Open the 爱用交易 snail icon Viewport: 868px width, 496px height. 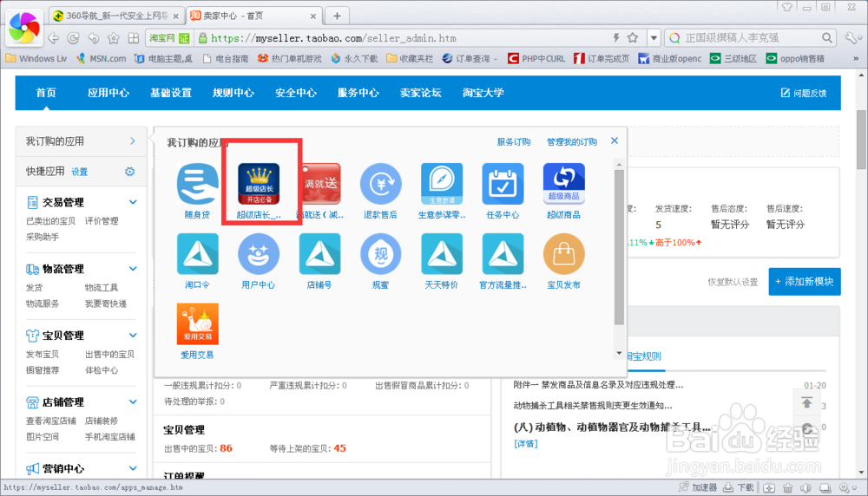pos(198,324)
